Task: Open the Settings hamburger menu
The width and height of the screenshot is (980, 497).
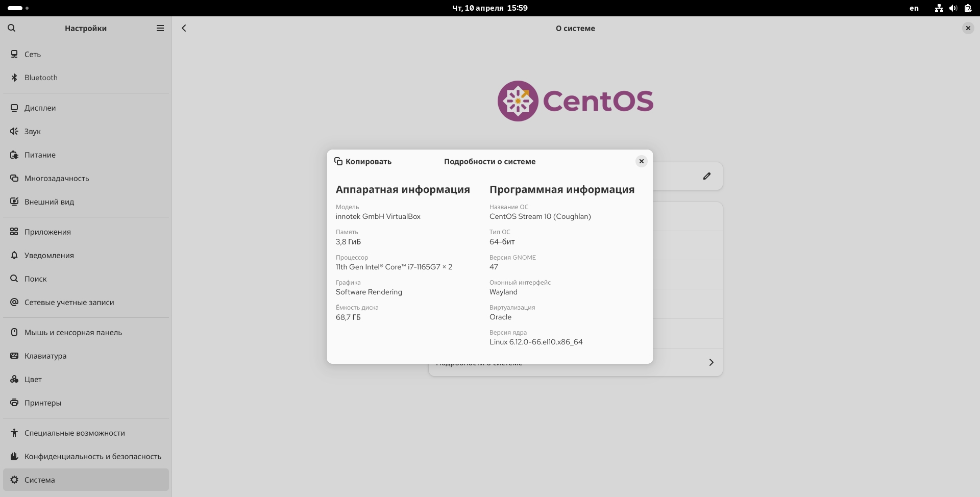Action: 160,28
